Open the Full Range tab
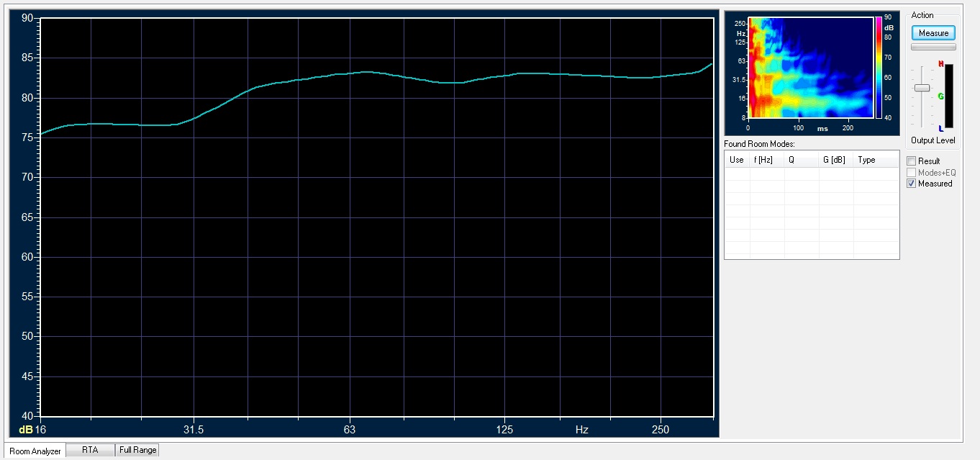The height and width of the screenshot is (460, 980). (x=137, y=450)
